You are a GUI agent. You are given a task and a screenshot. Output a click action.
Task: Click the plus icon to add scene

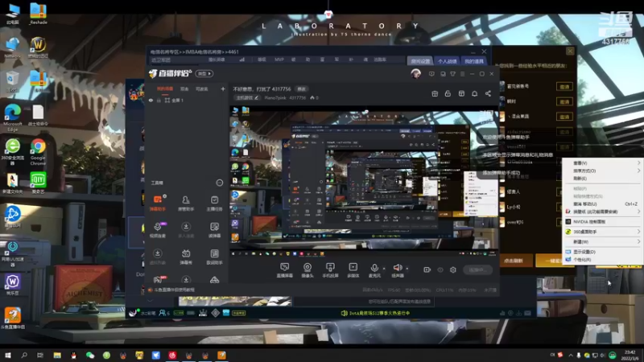(x=223, y=88)
